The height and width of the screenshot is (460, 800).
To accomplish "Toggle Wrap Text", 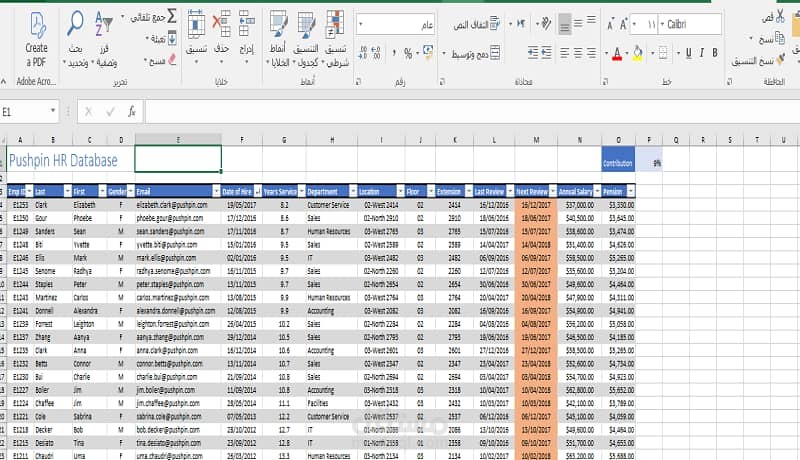I will click(x=477, y=24).
